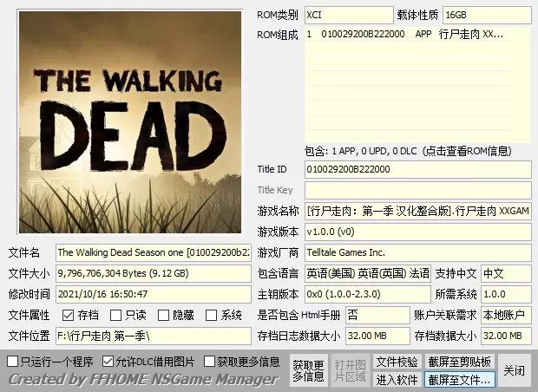This screenshot has height=392, width=538.
Task: Click the Title ID text field
Action: click(417, 169)
